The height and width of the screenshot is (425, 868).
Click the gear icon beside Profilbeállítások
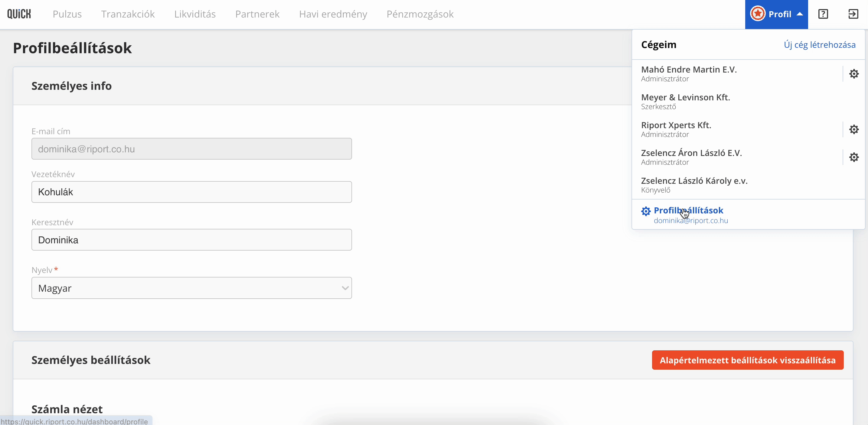pos(646,211)
